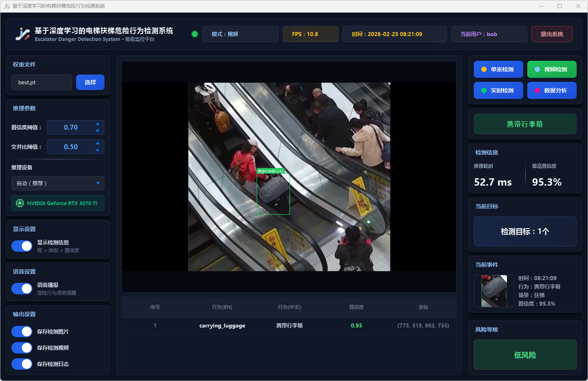Click the yellow dot on 单张检测
Image resolution: width=588 pixels, height=381 pixels.
point(484,69)
